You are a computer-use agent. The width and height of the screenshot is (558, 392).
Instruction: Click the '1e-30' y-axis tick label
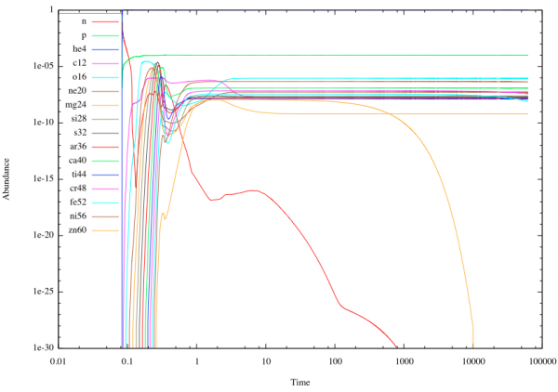point(44,348)
